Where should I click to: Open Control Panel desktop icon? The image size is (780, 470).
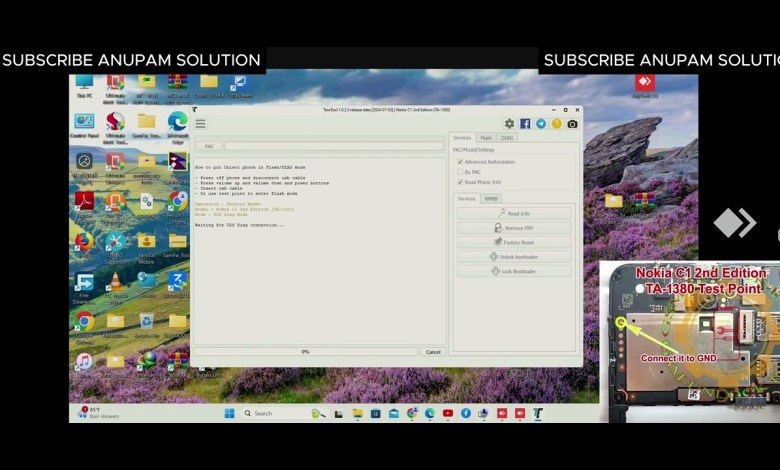point(84,125)
